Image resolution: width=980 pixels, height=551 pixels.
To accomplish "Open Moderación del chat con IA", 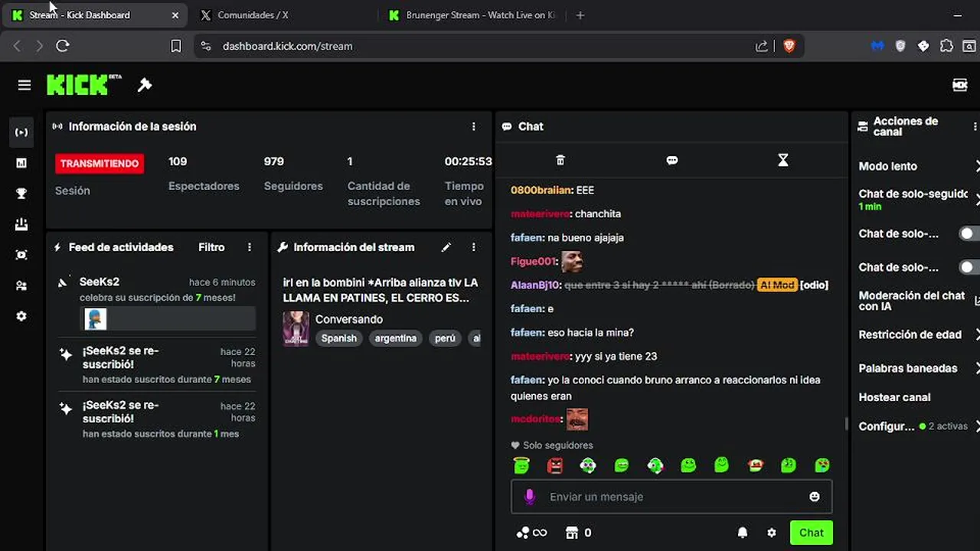I will [919, 301].
